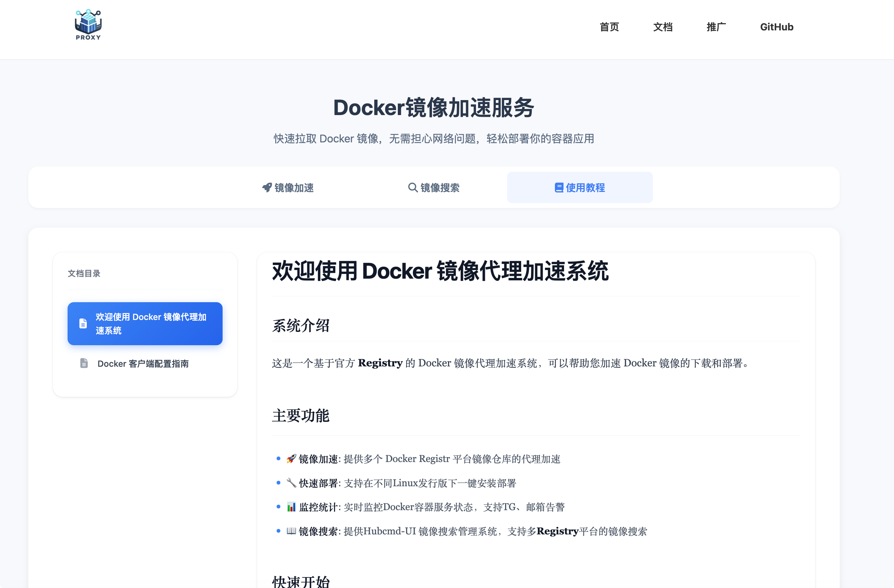The width and height of the screenshot is (894, 588).
Task: Click the file icon beside Docker 客户端配置指南
Action: tap(84, 363)
